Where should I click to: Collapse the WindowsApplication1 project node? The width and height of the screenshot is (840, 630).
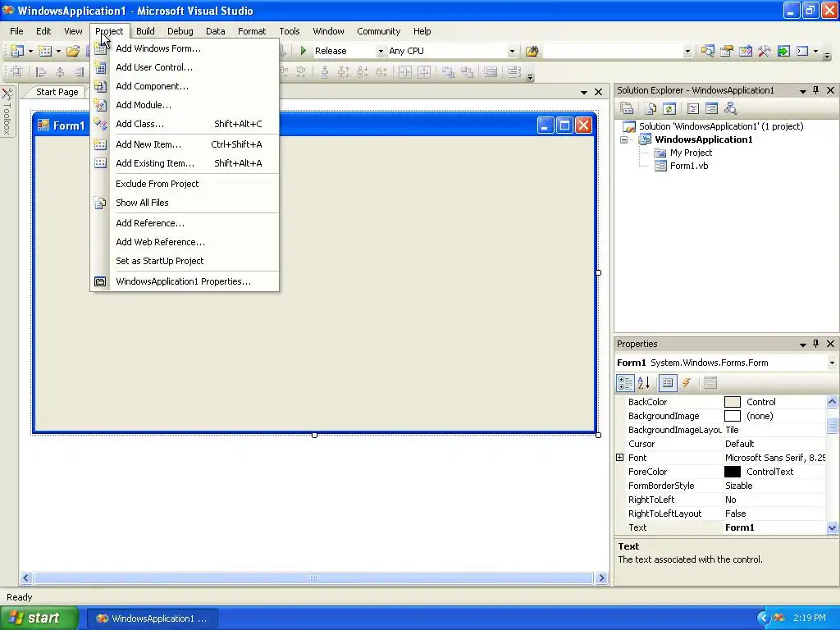(624, 139)
